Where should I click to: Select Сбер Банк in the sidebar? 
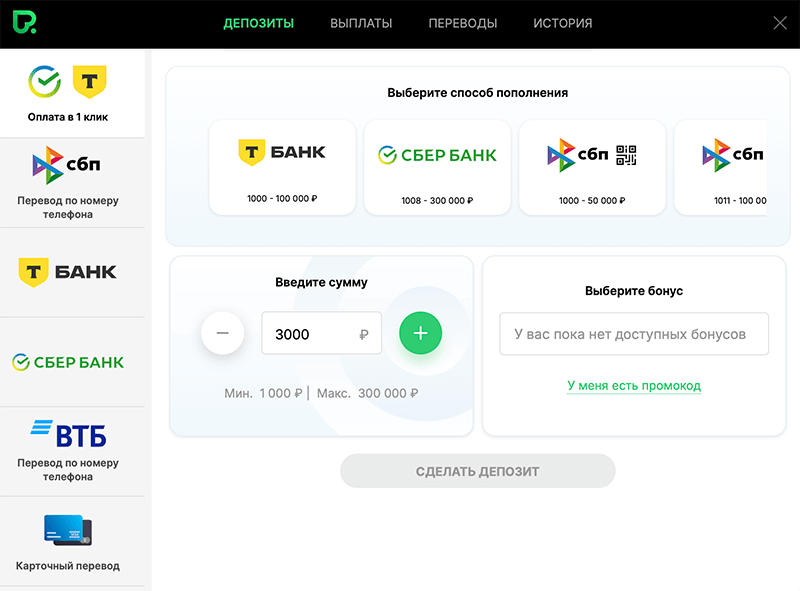coord(72,362)
